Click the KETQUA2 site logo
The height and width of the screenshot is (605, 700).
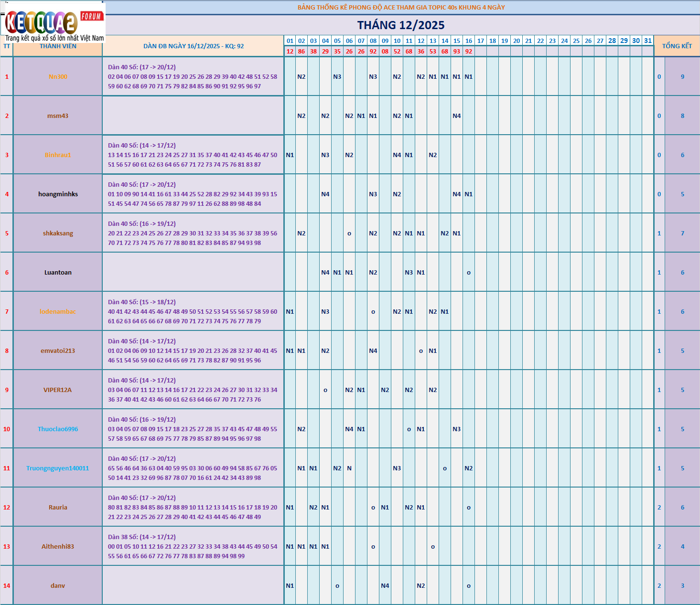[41, 23]
